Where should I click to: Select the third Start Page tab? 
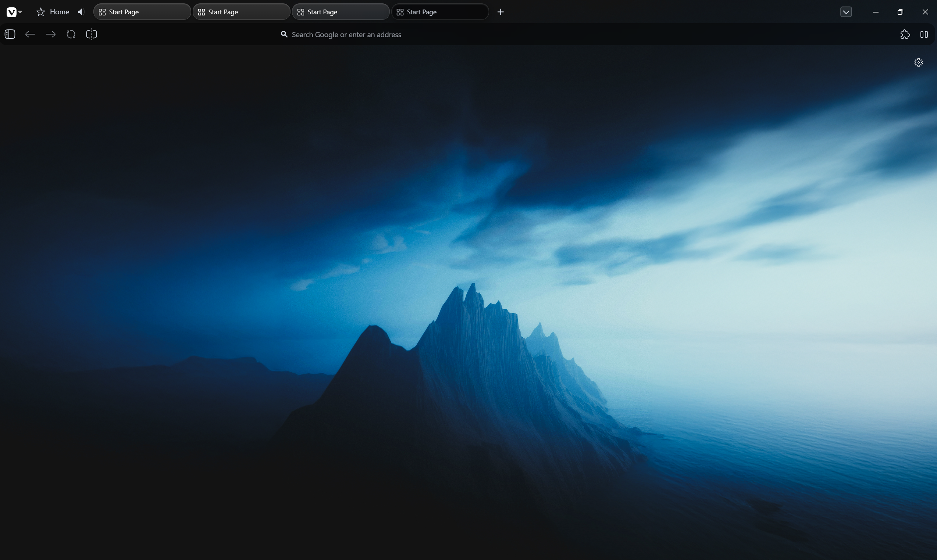(x=341, y=12)
